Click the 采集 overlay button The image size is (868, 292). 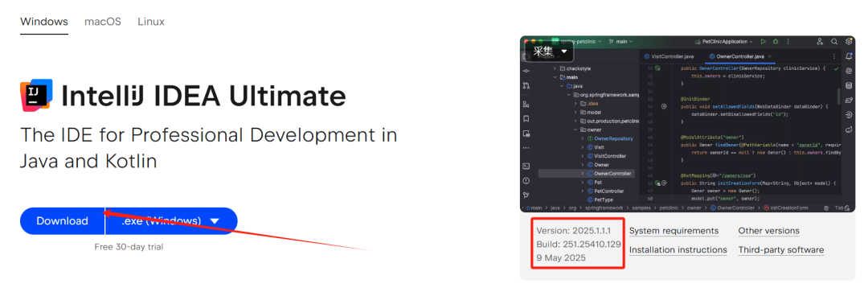550,52
